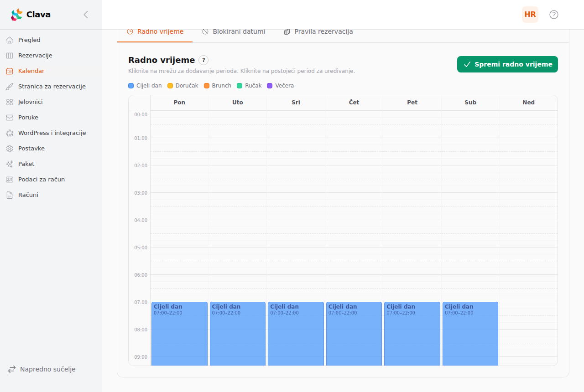
Task: Open the Pravila rezervacija tab
Action: click(x=318, y=32)
